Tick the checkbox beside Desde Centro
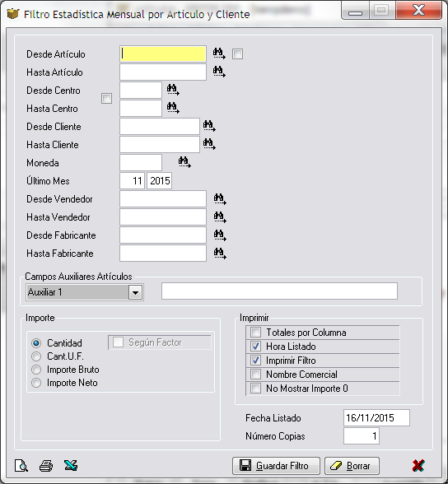Screen dimensions: 448x484 click(106, 99)
